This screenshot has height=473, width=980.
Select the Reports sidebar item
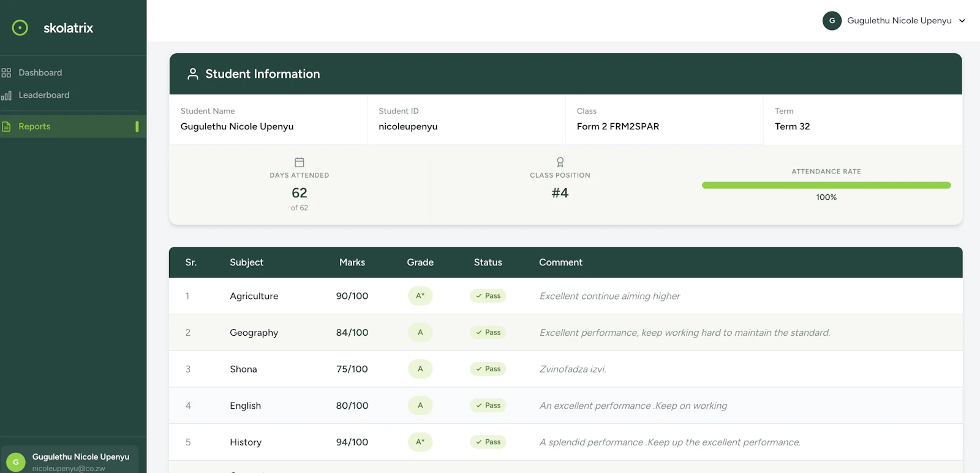[x=73, y=127]
